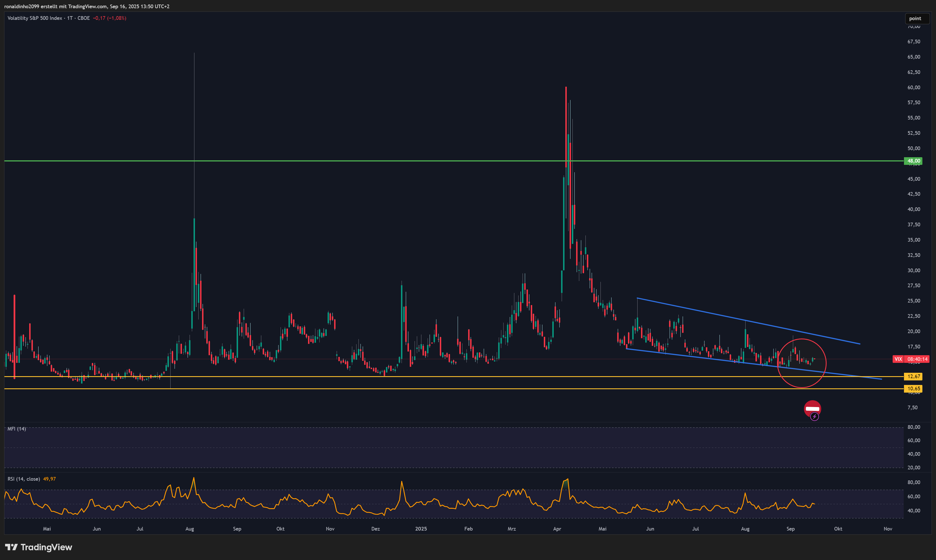Click the RSI value 49,97
The height and width of the screenshot is (560, 936).
(x=49, y=479)
